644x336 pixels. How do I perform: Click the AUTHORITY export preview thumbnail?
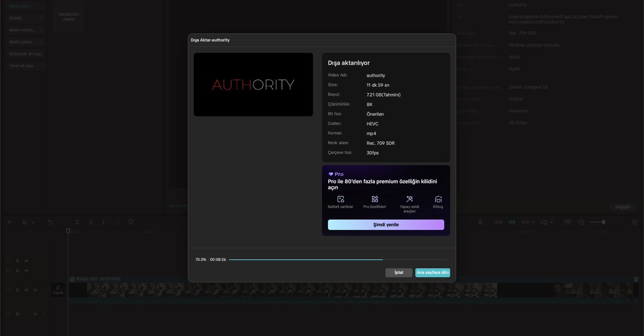pyautogui.click(x=253, y=84)
